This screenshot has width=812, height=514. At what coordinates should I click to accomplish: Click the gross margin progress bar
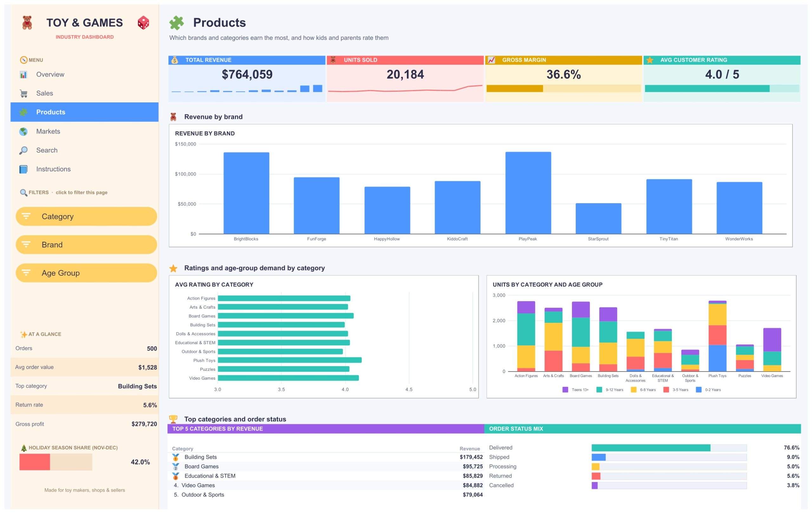563,89
